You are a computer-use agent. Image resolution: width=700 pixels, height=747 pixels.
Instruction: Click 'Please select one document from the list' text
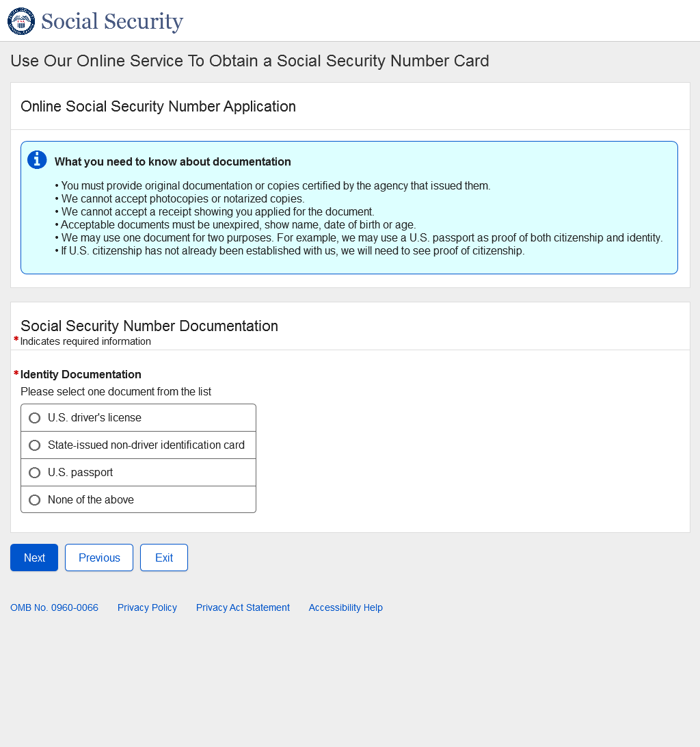point(116,392)
